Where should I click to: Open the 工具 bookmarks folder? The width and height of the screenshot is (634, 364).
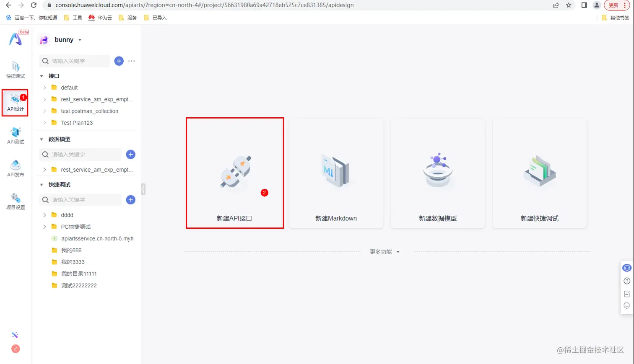tap(73, 18)
